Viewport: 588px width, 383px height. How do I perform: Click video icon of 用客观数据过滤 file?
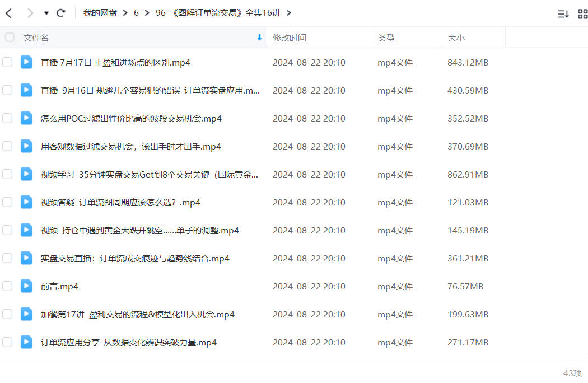click(x=26, y=146)
